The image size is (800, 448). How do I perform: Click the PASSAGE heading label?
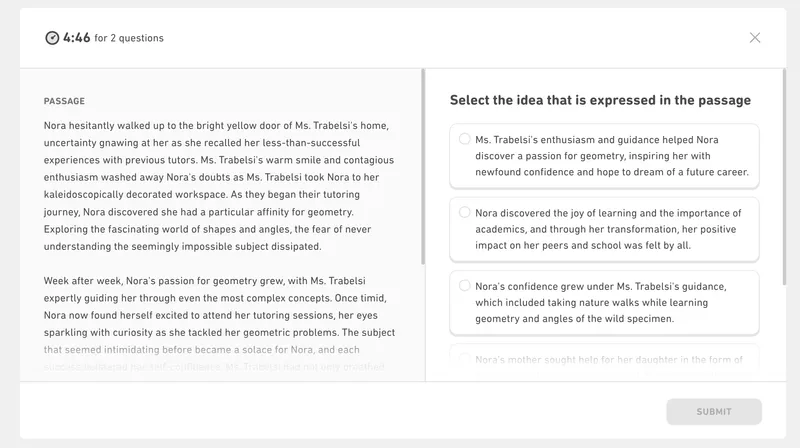click(x=64, y=101)
